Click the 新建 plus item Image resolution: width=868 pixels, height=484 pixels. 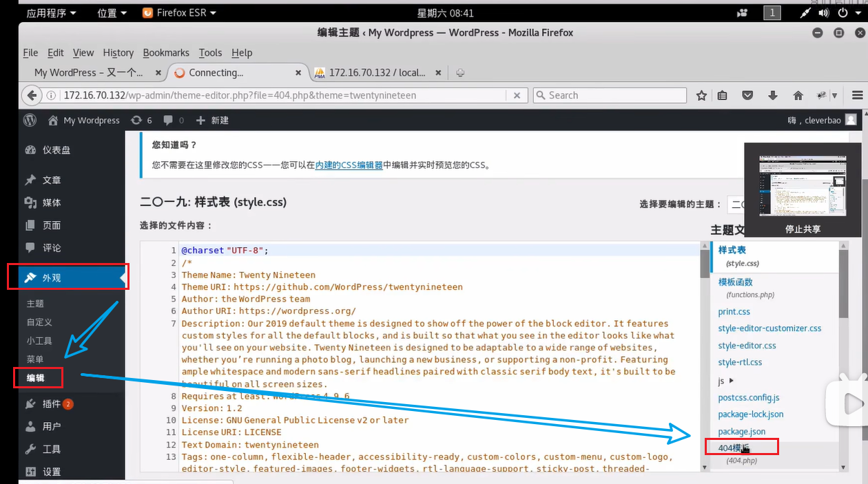(x=212, y=120)
